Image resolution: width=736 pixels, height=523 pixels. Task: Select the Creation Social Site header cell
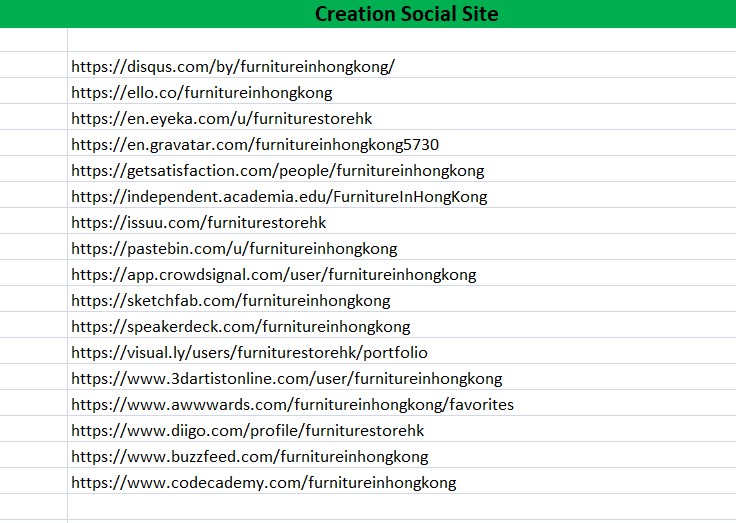[x=406, y=14]
